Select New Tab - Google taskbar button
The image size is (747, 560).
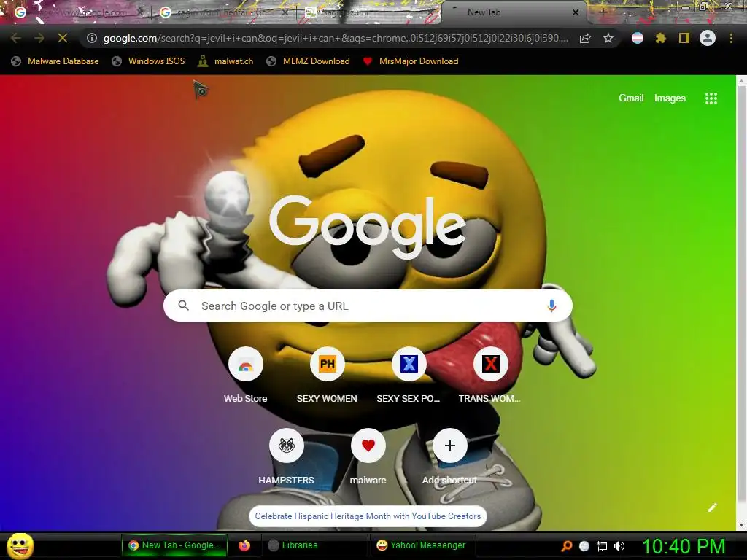[174, 545]
